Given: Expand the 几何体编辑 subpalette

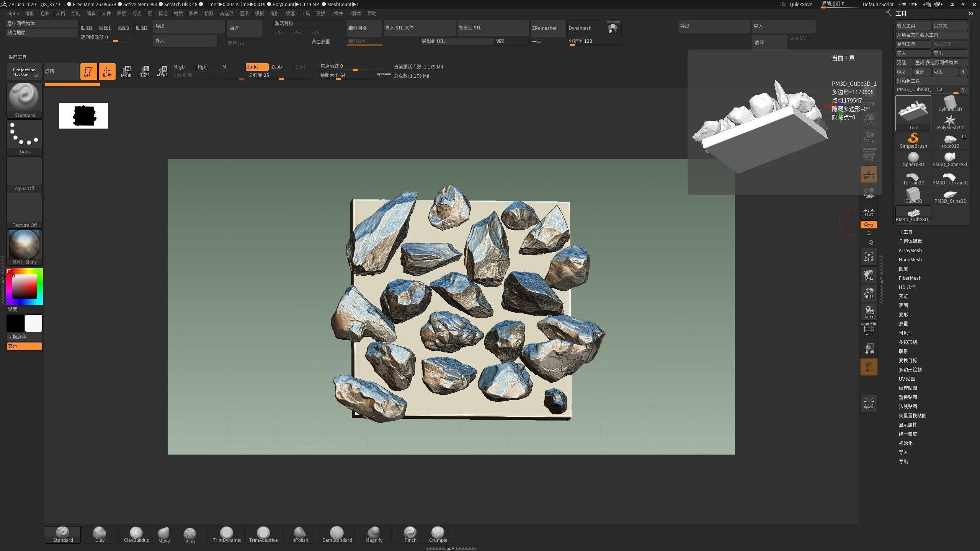Looking at the screenshot, I should tap(910, 241).
